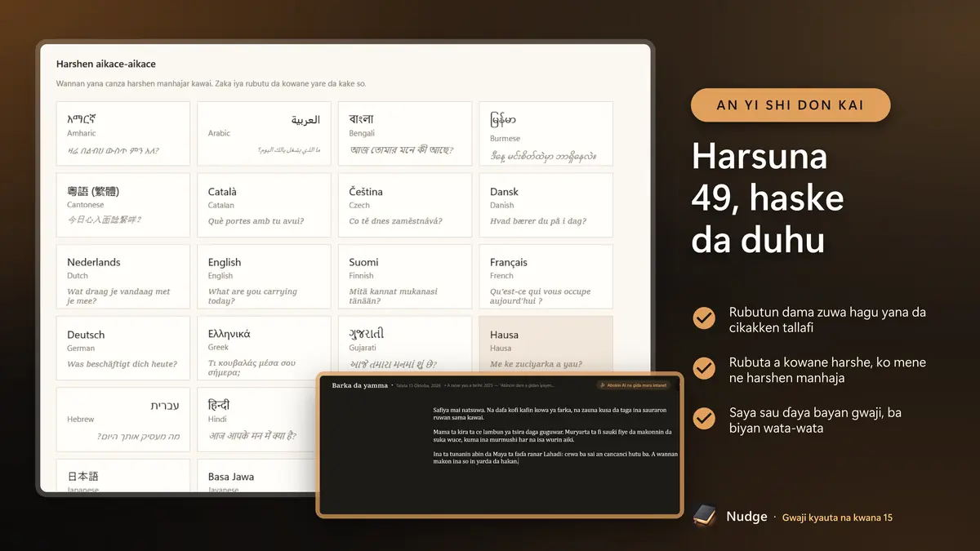Click the date 'Talata 13 Oktoba' in editor

tap(419, 385)
